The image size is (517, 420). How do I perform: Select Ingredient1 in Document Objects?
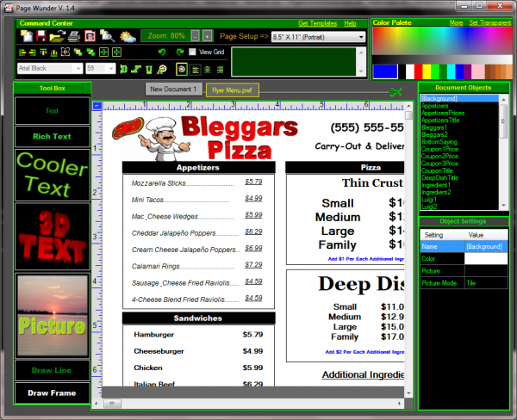(435, 185)
